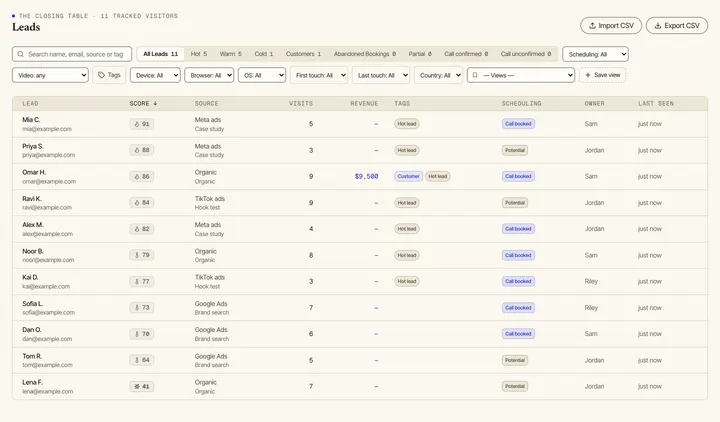The width and height of the screenshot is (720, 422).
Task: Switch to Call confirmed tab
Action: [x=466, y=54]
